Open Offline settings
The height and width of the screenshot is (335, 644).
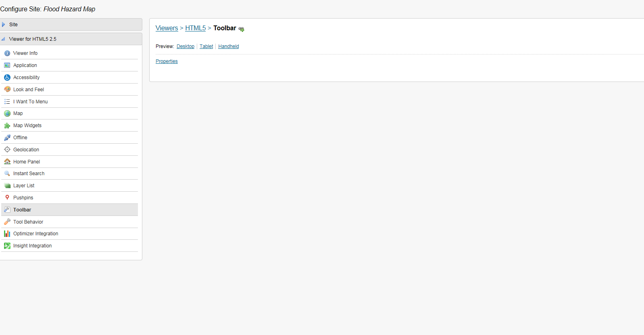tap(70, 138)
